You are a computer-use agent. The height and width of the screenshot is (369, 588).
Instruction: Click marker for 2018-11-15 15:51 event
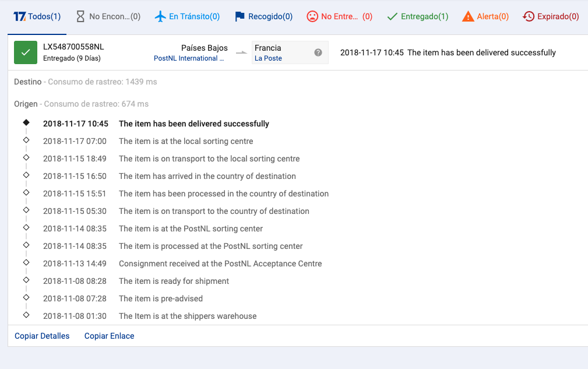point(26,193)
